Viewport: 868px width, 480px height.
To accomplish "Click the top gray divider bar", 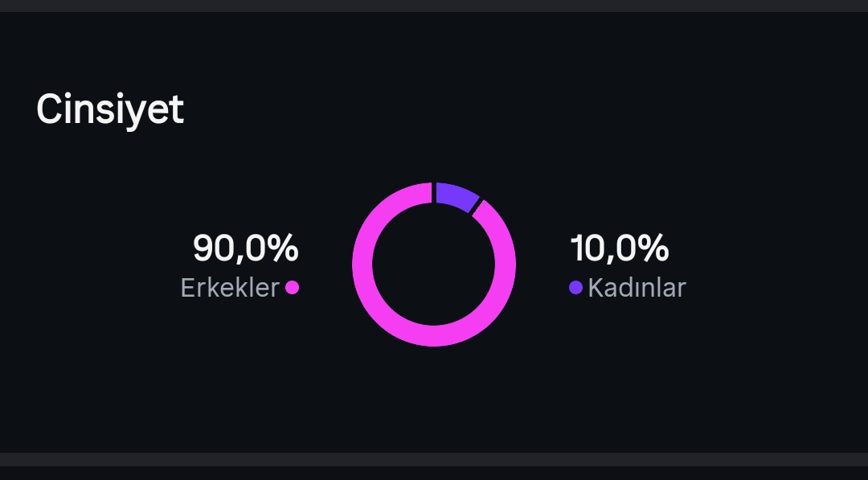I will [x=434, y=6].
